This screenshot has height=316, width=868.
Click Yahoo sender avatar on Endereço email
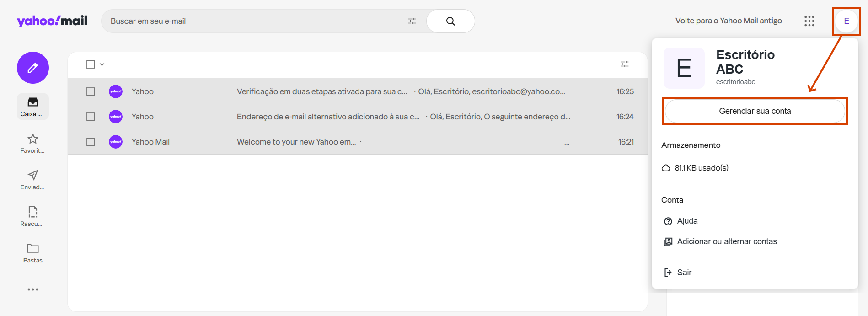[x=116, y=117]
